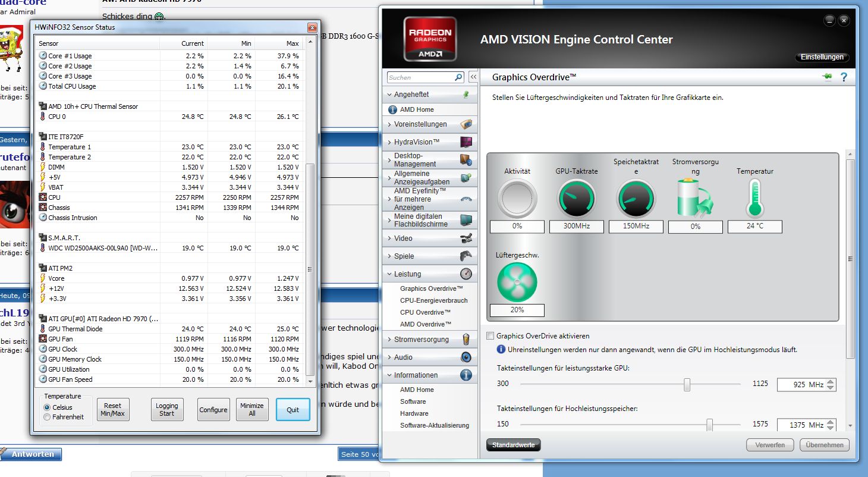Open Einstellungen in AMD Control Center
Screen dimensions: 868x477
click(x=822, y=57)
